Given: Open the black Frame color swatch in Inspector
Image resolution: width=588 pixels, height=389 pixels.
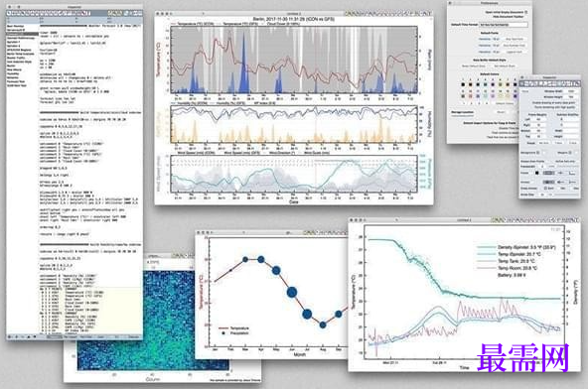Looking at the screenshot, I should click(537, 173).
